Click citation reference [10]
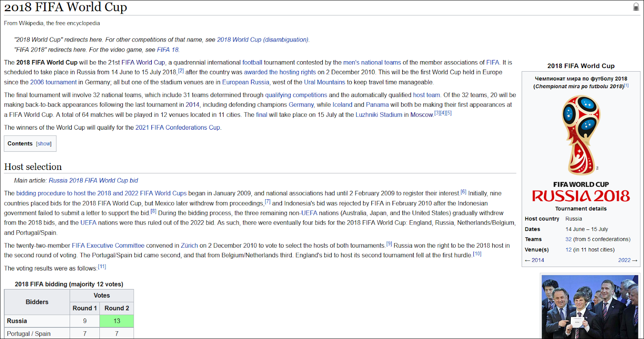 (x=477, y=254)
